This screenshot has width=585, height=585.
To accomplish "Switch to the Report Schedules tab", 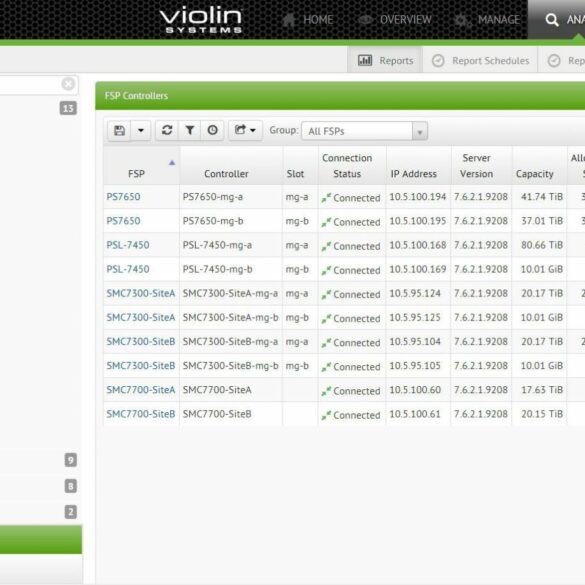I will tap(481, 60).
